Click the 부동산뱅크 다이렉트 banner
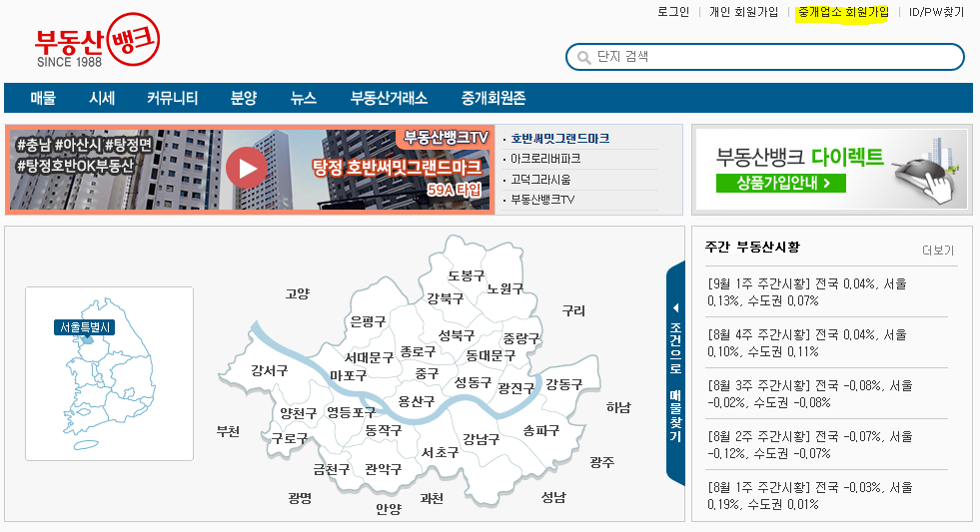The height and width of the screenshot is (532, 980). (x=832, y=170)
